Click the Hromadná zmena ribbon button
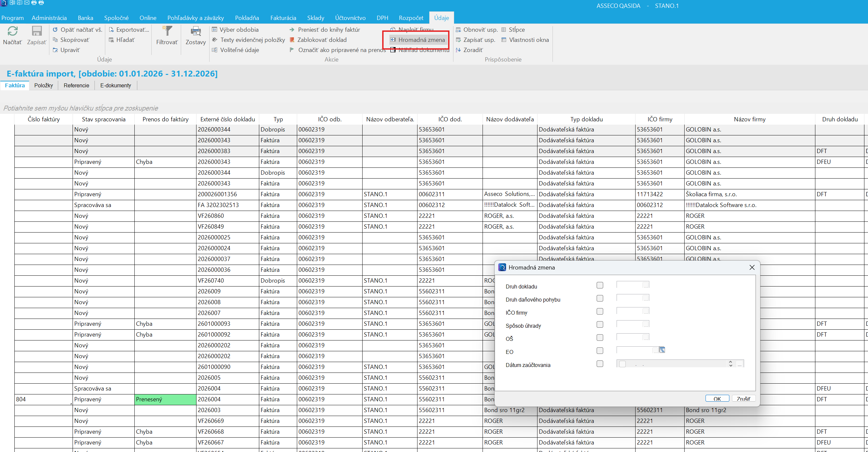Screen dimensions: 868x452 pyautogui.click(x=417, y=40)
